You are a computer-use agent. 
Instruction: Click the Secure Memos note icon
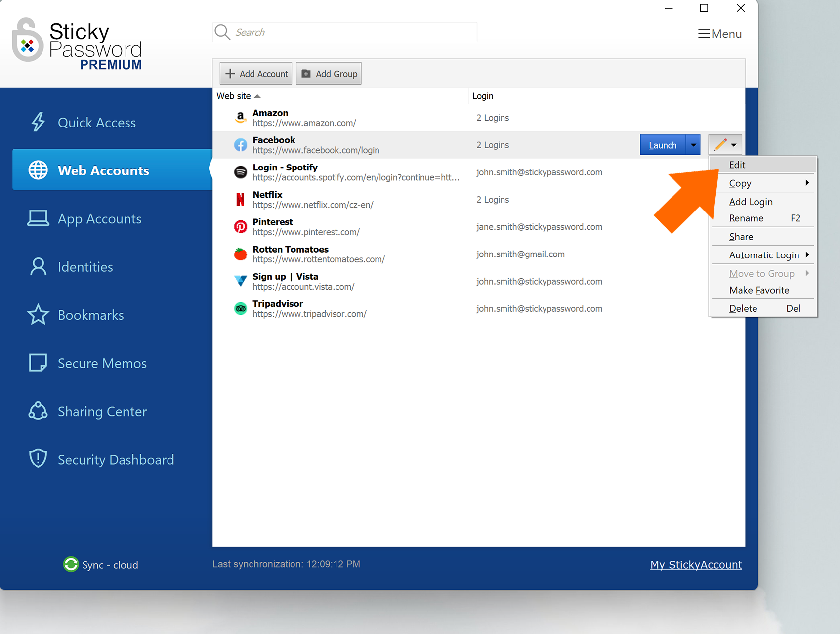[38, 363]
